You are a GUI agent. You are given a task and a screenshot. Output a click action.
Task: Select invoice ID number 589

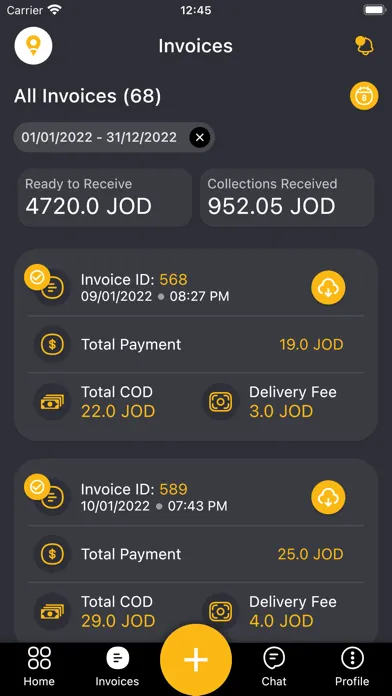point(174,489)
